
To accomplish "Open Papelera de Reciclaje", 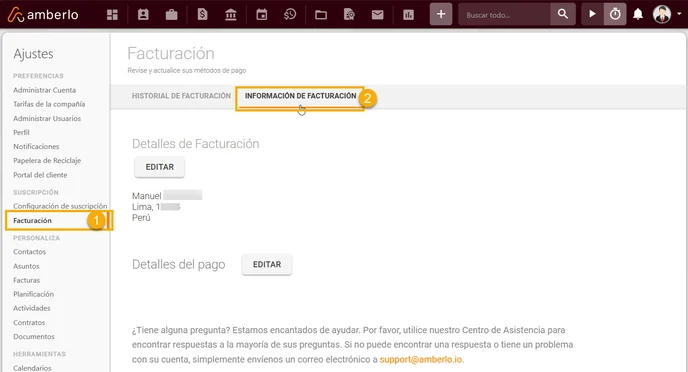I will point(47,161).
